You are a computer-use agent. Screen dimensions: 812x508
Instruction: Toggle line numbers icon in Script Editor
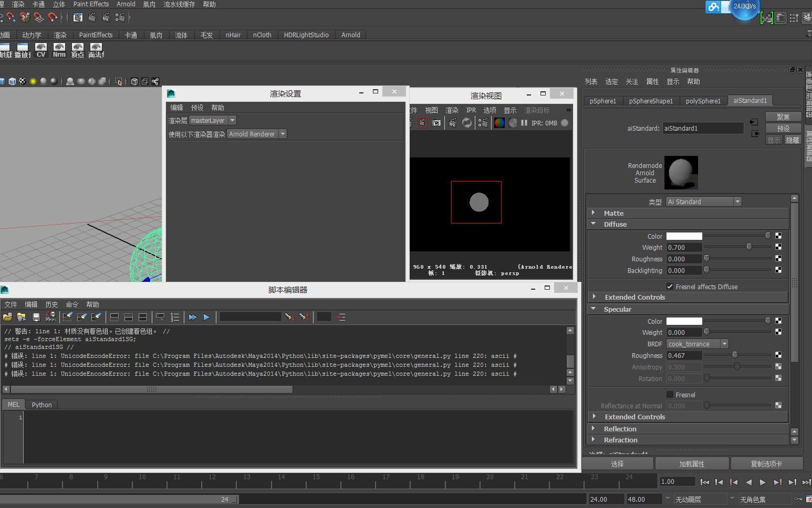pyautogui.click(x=175, y=317)
